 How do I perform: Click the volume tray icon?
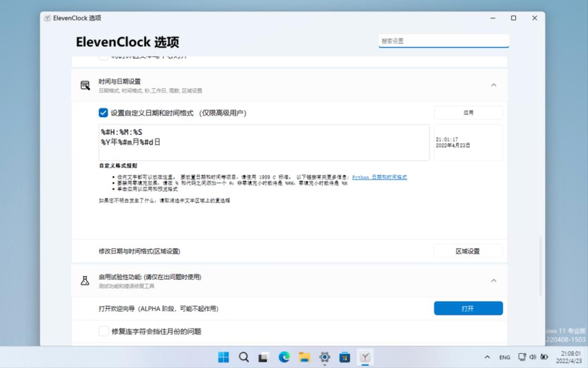point(532,357)
